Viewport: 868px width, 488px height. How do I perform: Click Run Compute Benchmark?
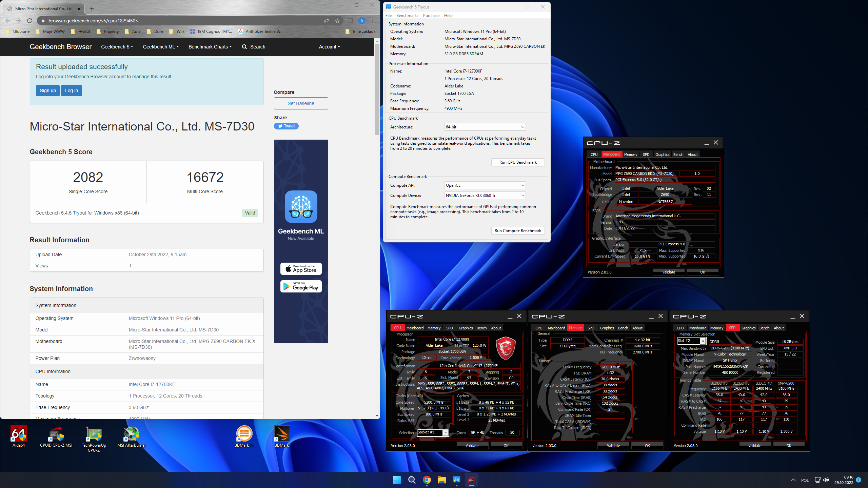click(x=518, y=231)
